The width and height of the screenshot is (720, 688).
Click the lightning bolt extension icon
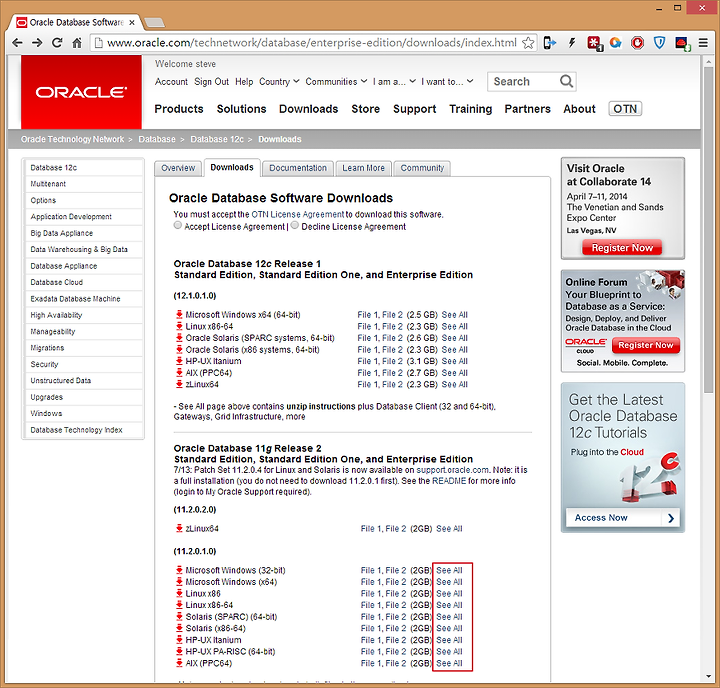coord(572,43)
